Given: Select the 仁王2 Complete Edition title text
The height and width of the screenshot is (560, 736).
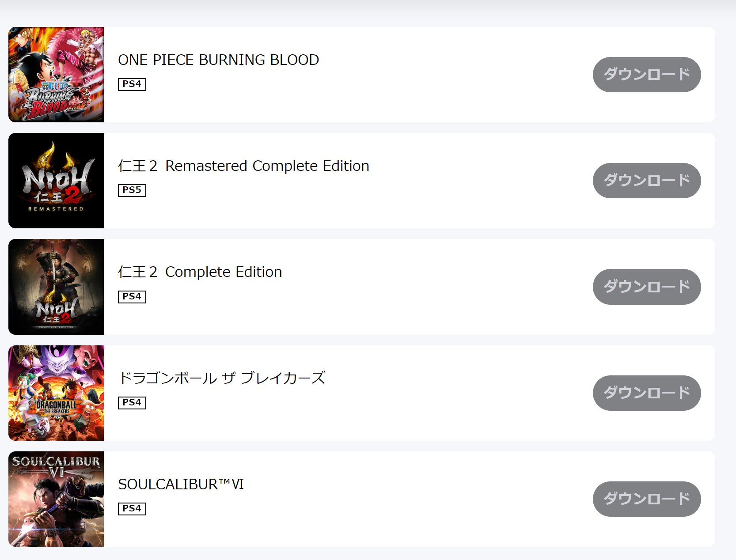Looking at the screenshot, I should (200, 272).
